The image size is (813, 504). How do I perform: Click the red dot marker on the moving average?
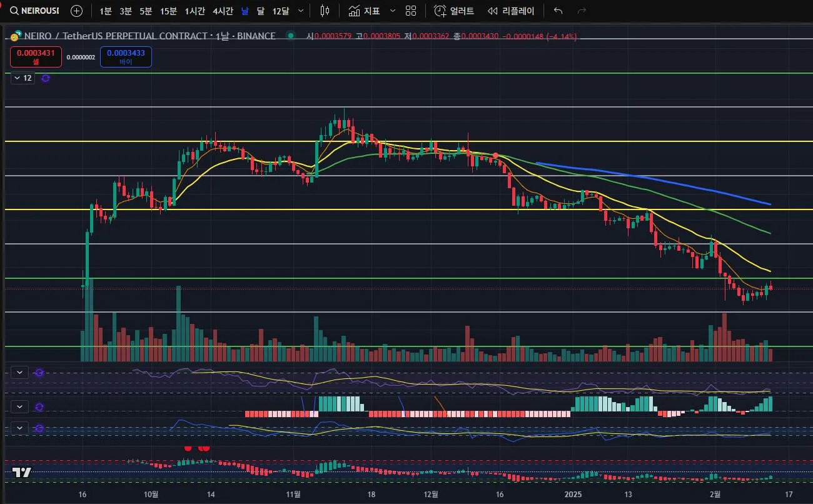tap(495, 155)
